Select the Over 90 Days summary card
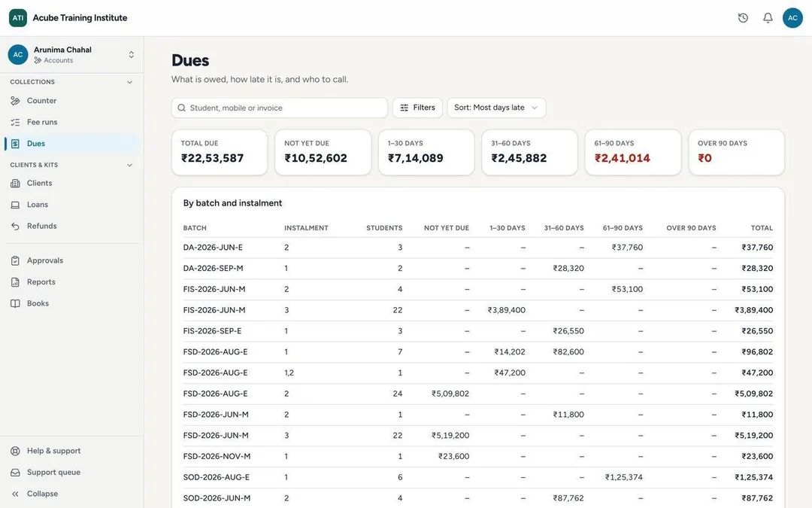Screen dimensions: 812x508 [x=736, y=152]
